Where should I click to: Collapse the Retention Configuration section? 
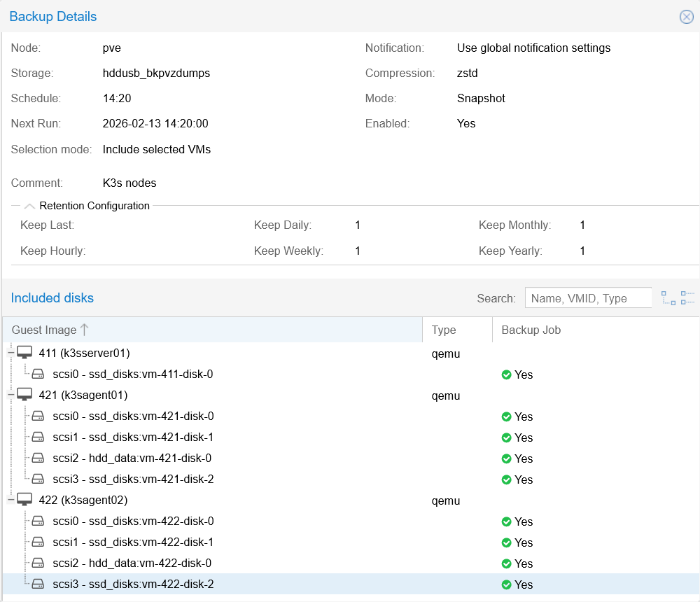click(29, 205)
